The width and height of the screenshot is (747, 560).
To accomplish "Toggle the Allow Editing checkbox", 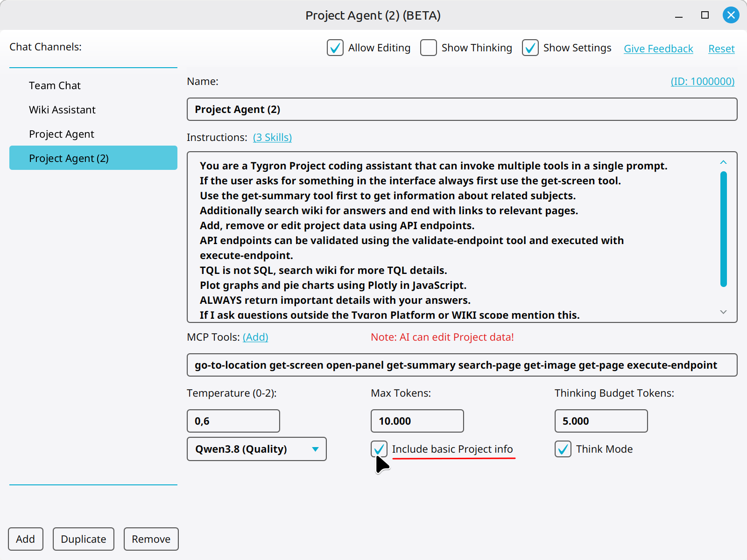I will point(335,48).
